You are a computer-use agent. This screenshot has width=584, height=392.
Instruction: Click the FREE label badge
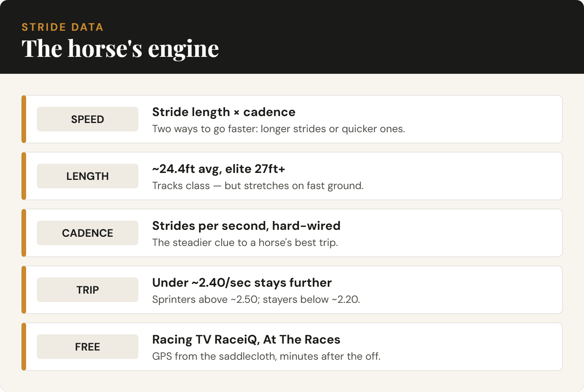pyautogui.click(x=88, y=347)
